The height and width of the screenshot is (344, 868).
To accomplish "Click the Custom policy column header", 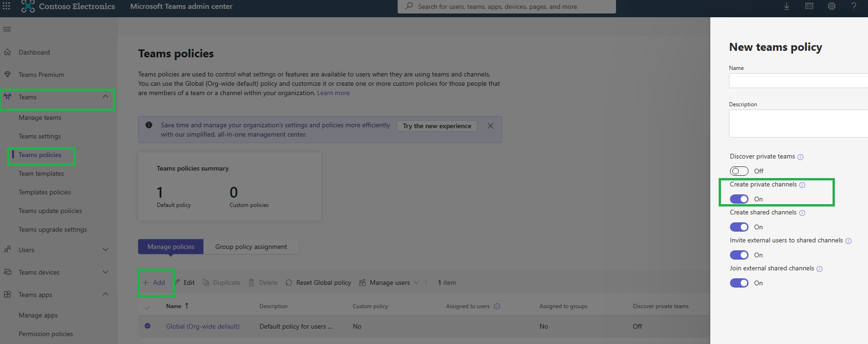I will (x=370, y=306).
